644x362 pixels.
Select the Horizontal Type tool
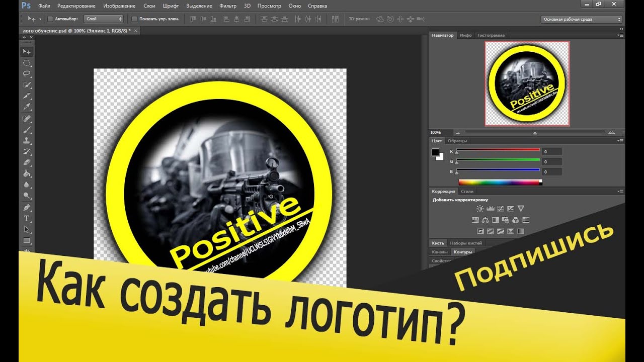click(27, 218)
